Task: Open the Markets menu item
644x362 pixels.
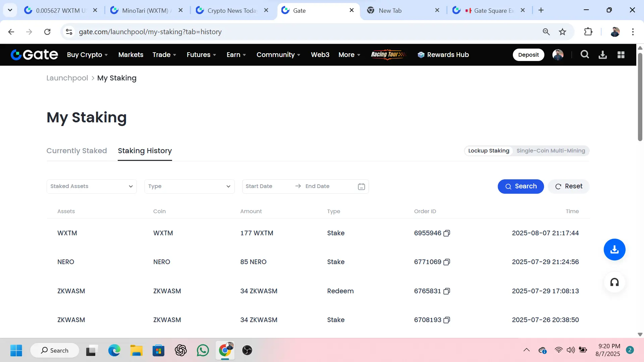Action: point(131,55)
